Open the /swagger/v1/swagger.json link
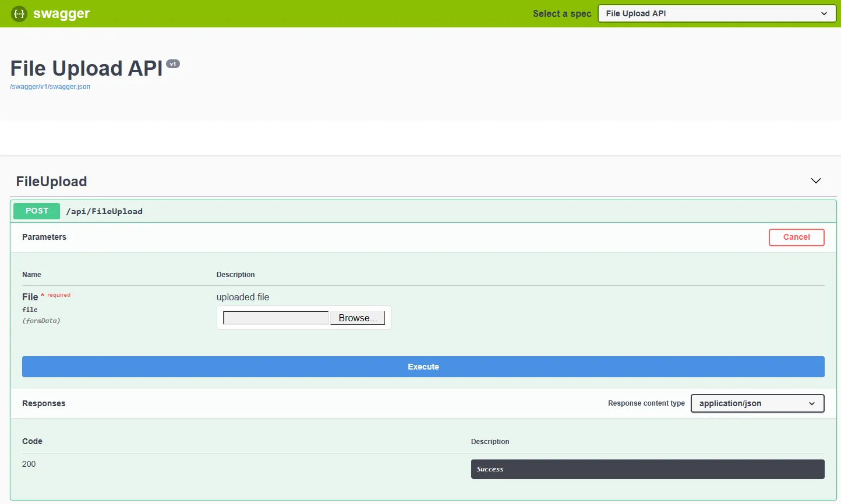Image resolution: width=841 pixels, height=504 pixels. click(50, 87)
